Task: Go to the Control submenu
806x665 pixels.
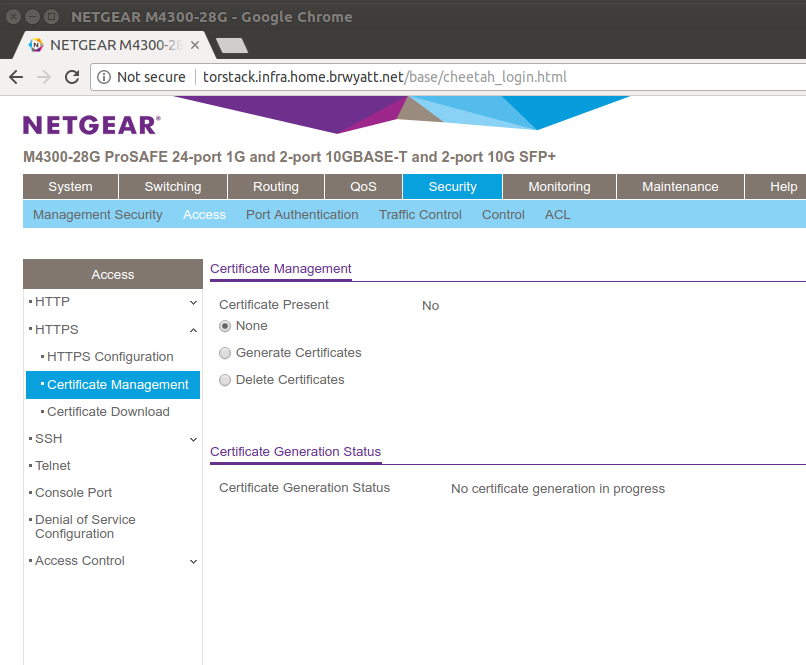Action: click(503, 215)
